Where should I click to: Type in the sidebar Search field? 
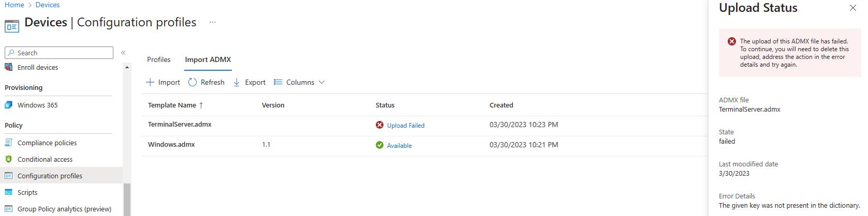(x=62, y=53)
